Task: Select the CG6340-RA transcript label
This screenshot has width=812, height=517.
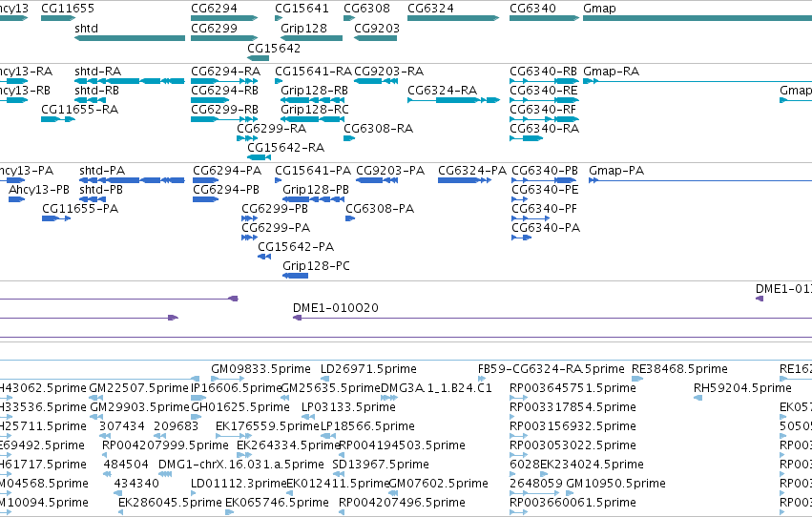Action: (544, 129)
